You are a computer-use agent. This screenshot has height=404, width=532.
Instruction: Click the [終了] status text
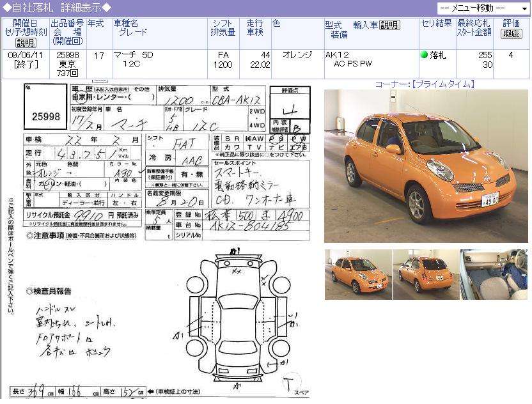pyautogui.click(x=26, y=64)
